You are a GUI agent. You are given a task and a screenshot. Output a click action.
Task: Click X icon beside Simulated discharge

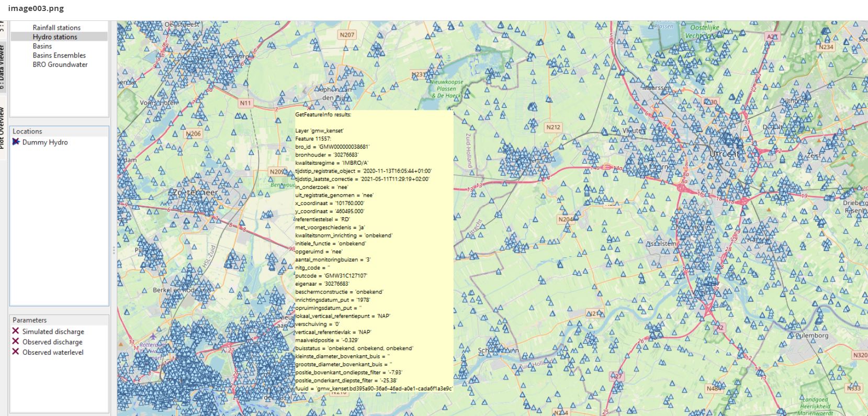(x=16, y=331)
